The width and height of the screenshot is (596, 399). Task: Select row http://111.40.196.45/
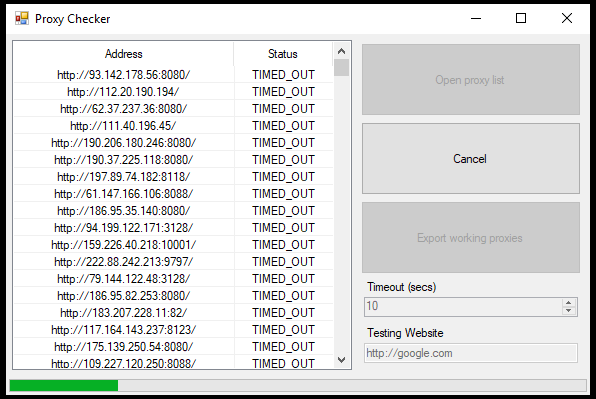pyautogui.click(x=173, y=125)
